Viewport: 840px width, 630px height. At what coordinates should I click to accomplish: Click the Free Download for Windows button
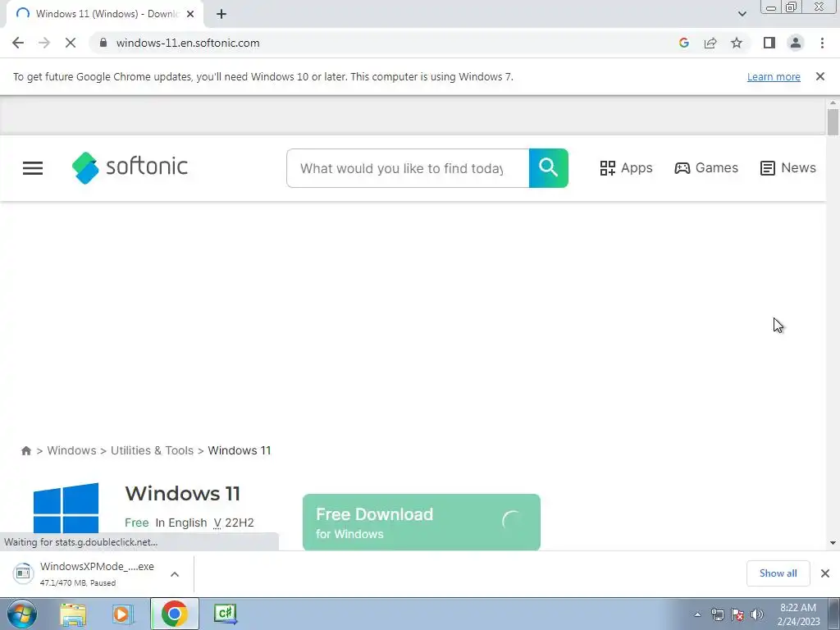pos(422,523)
